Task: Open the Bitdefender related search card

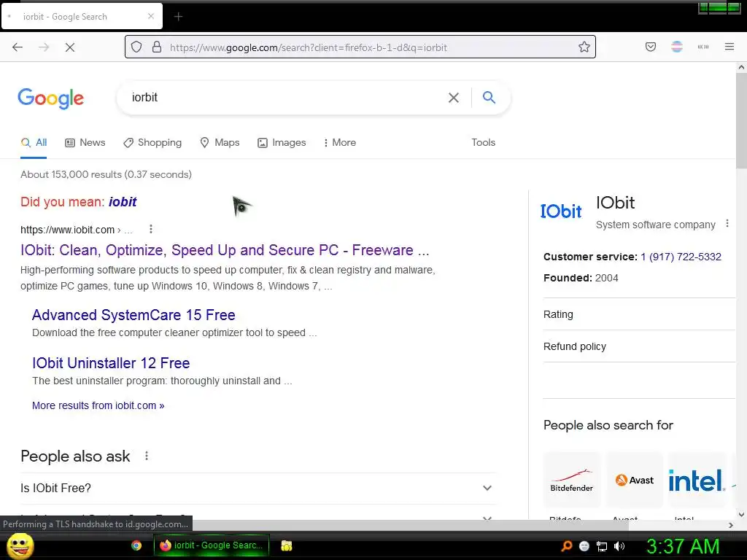Action: click(572, 480)
